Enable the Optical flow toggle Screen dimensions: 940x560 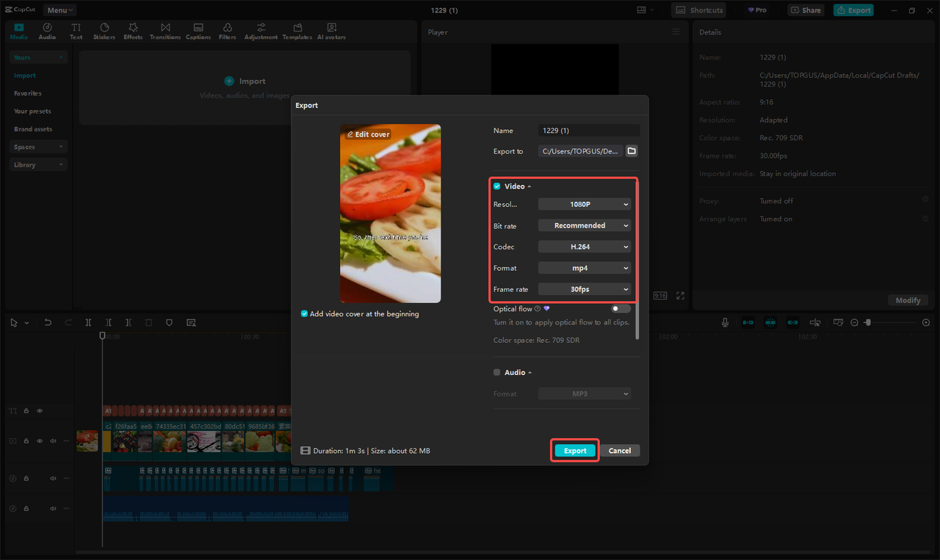tap(619, 308)
